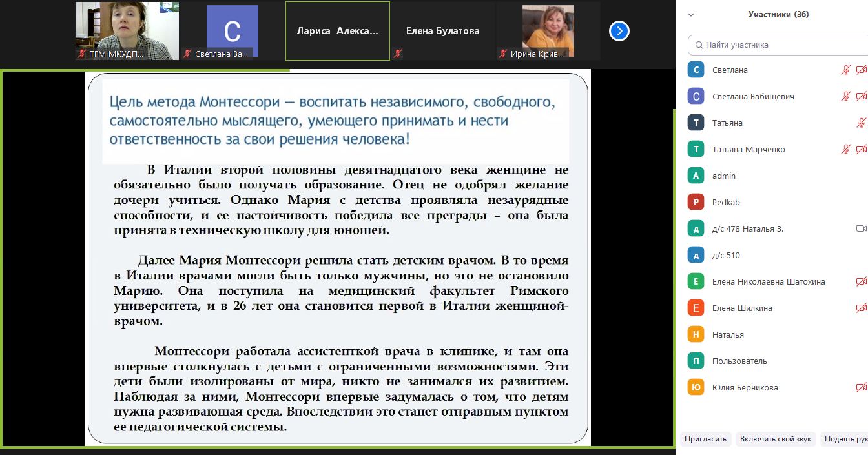Select Pedkab in the participants list

pos(725,203)
